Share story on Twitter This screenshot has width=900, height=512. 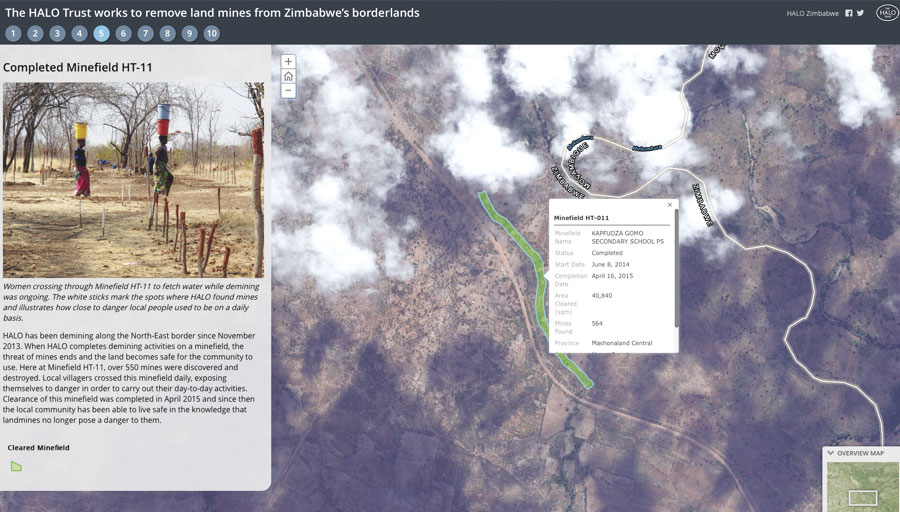point(860,13)
